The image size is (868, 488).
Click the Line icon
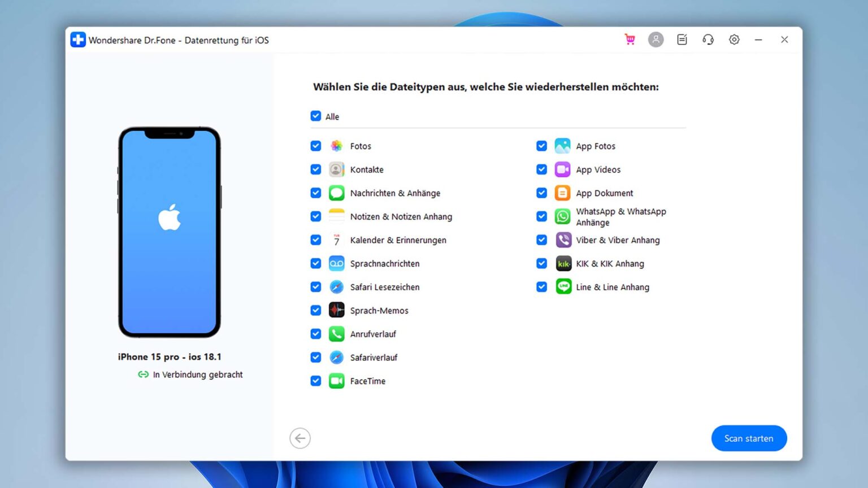pyautogui.click(x=563, y=287)
